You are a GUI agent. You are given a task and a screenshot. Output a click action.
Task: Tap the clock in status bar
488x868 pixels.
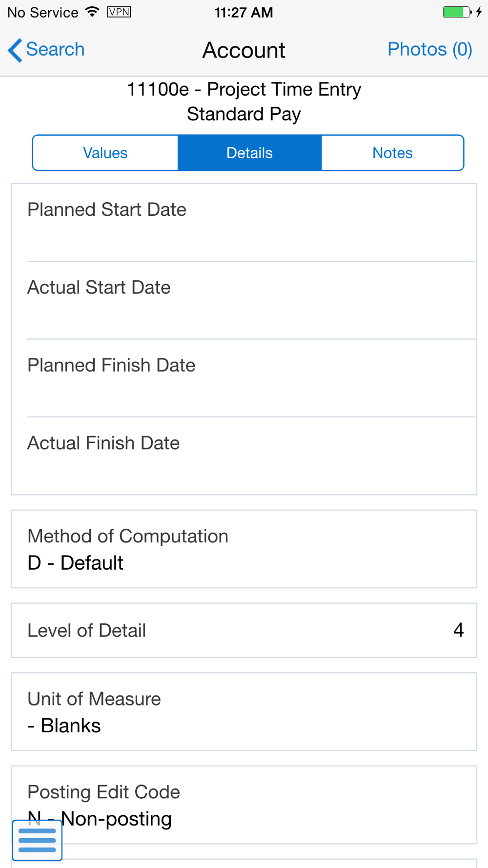click(x=244, y=12)
